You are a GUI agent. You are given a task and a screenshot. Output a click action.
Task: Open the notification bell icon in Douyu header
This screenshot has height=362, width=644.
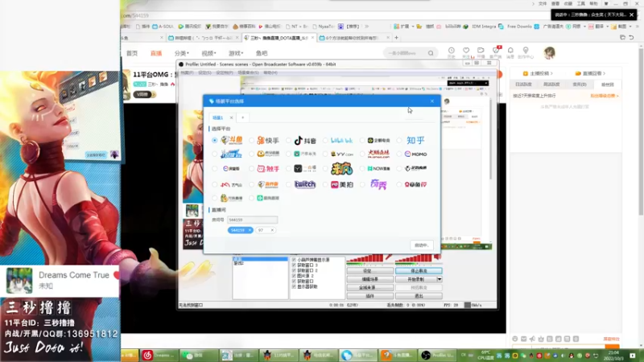point(510,51)
